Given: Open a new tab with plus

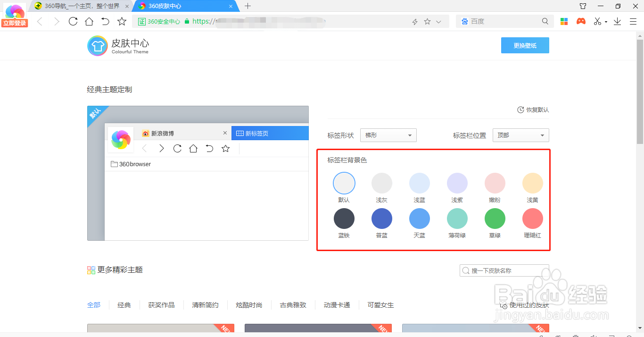Looking at the screenshot, I should pos(248,6).
